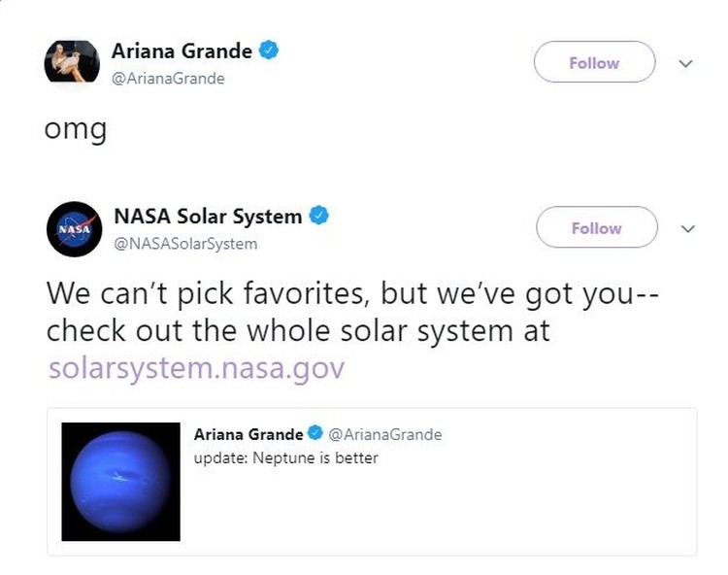Screen dimensions: 728x575
Task: Click the "omg" tweet text
Action: coord(76,129)
